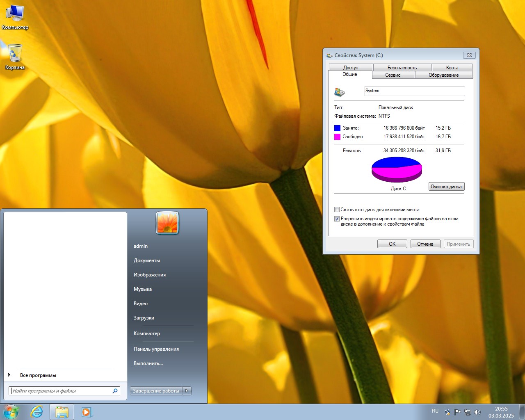This screenshot has width=525, height=420.
Task: Click the Очистка диска button
Action: [x=446, y=187]
